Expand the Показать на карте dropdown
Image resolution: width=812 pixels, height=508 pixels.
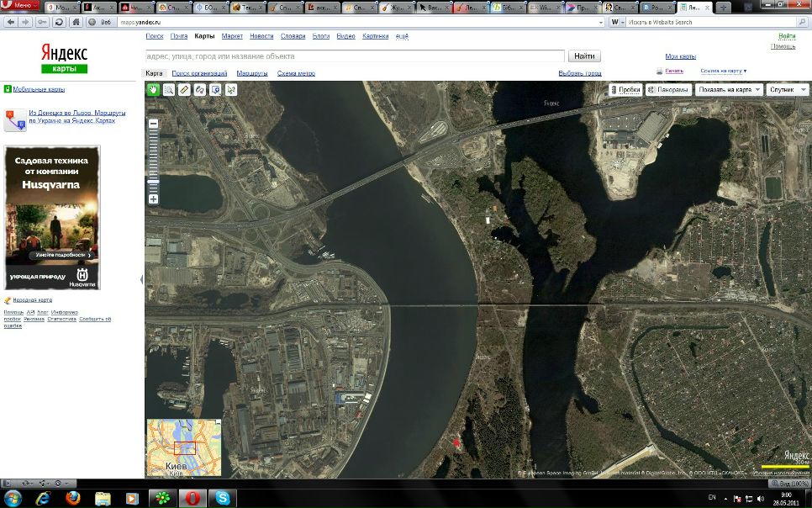(729, 89)
